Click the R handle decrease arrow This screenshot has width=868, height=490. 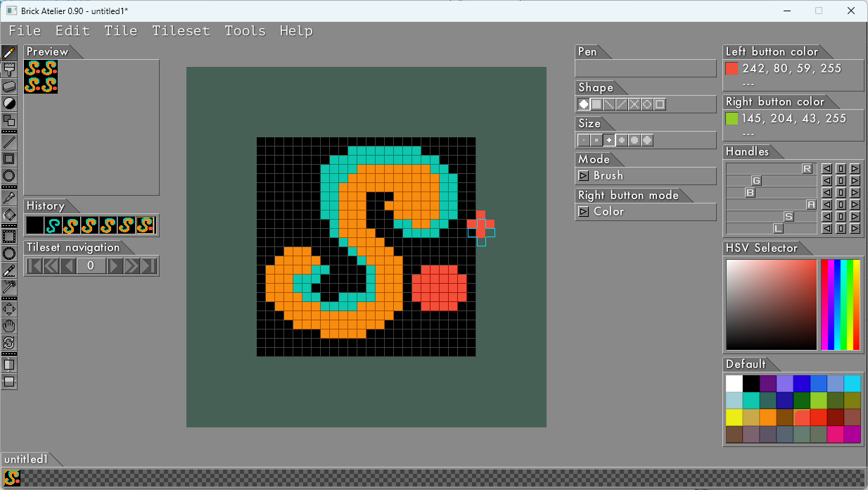827,168
